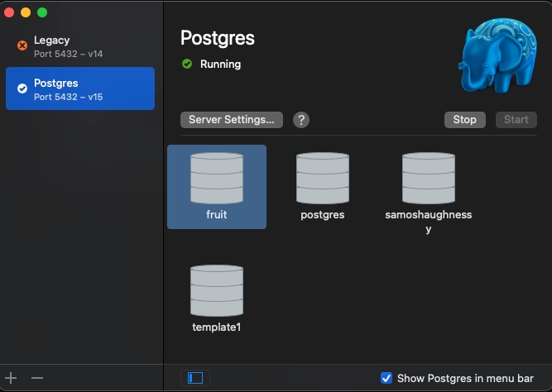Add a new server with plus icon
The width and height of the screenshot is (552, 392).
pos(12,378)
